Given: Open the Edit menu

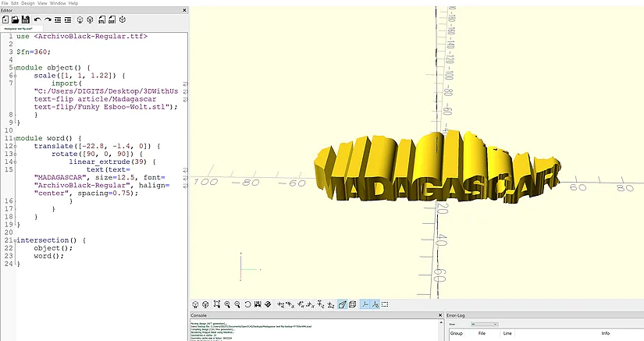Looking at the screenshot, I should click(15, 3).
